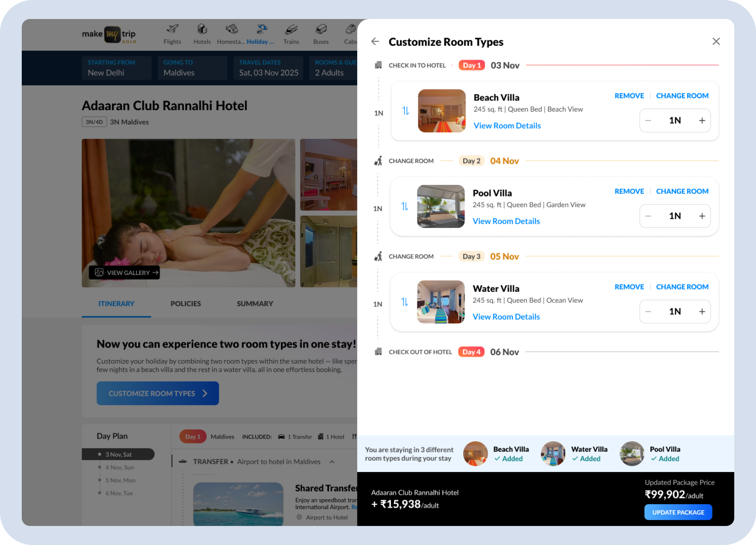Screen dimensions: 756x545
Task: Change room for Water Villa
Action: (x=682, y=287)
